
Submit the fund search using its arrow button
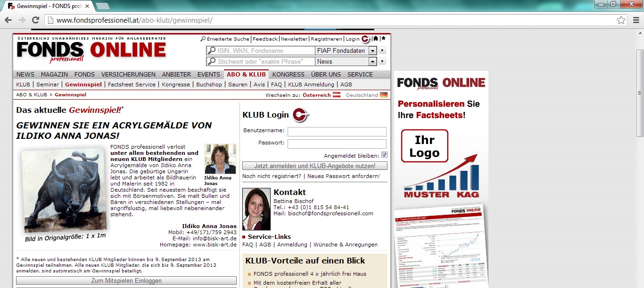[382, 51]
